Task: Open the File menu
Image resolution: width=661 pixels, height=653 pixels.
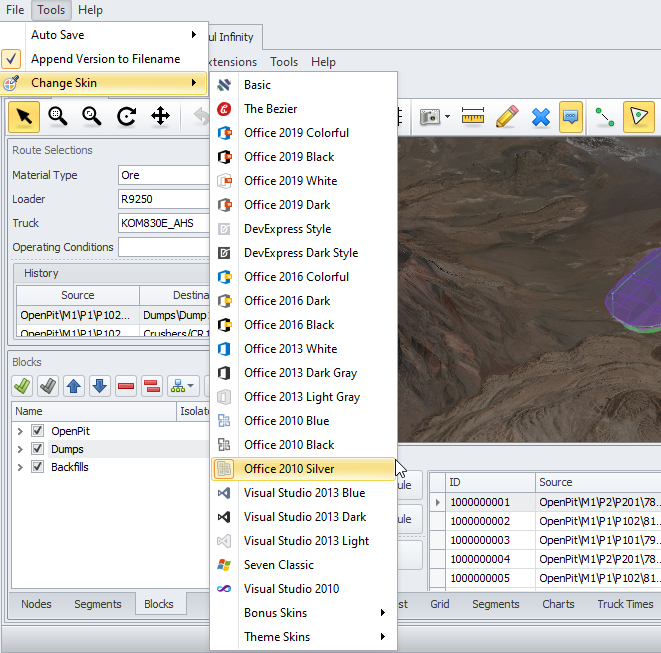Action: [15, 10]
